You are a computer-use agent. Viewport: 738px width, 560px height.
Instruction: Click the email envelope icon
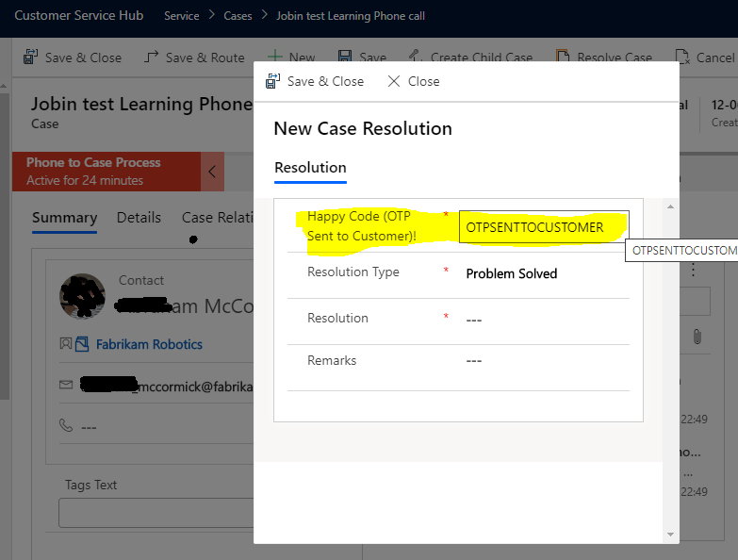66,385
